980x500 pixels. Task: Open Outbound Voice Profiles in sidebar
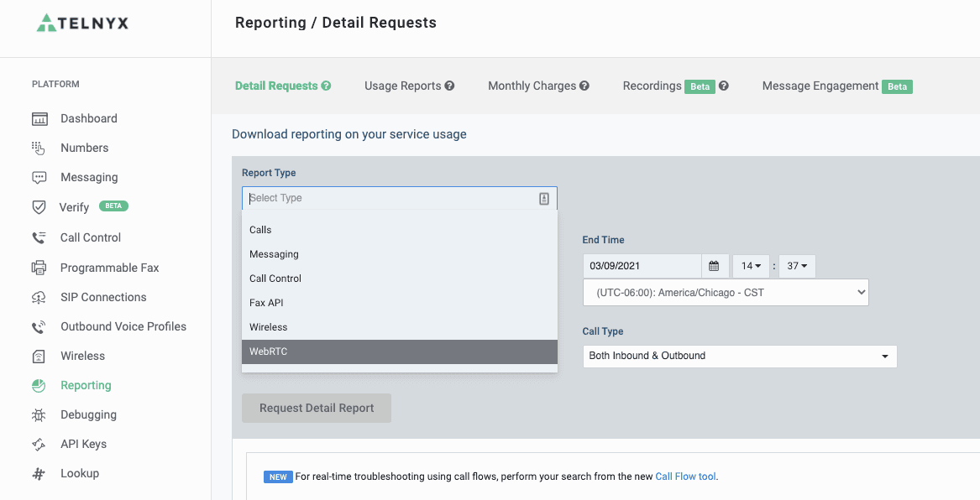tap(123, 326)
